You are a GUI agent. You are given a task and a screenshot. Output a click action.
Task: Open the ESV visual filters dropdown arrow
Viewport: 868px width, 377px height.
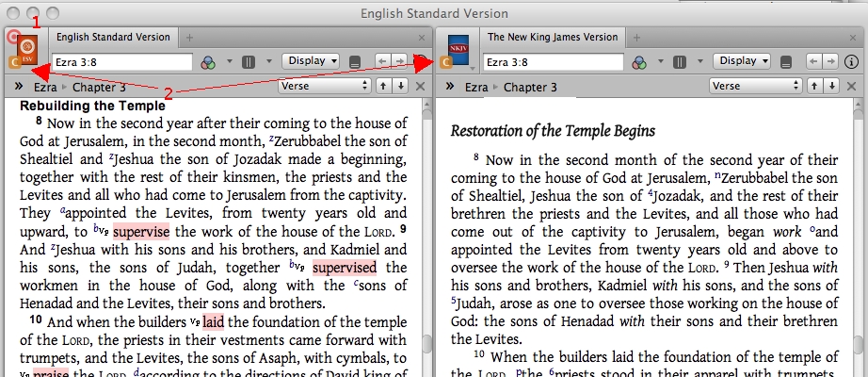click(229, 61)
